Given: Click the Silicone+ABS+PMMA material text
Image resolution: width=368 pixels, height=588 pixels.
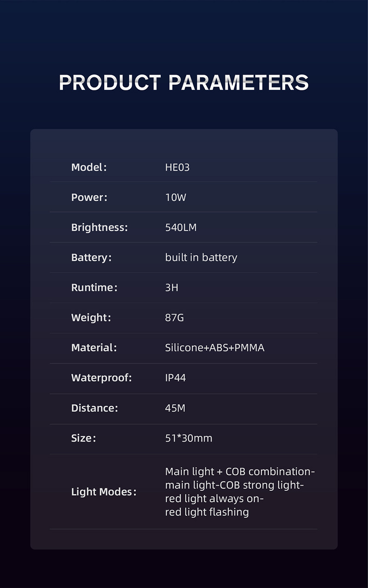Looking at the screenshot, I should [215, 348].
